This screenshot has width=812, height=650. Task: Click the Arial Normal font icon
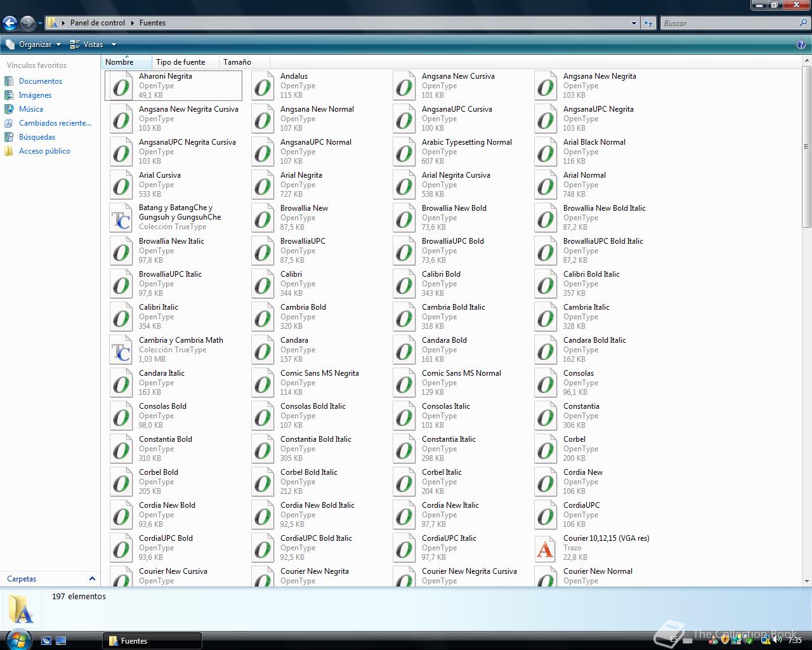click(x=546, y=185)
